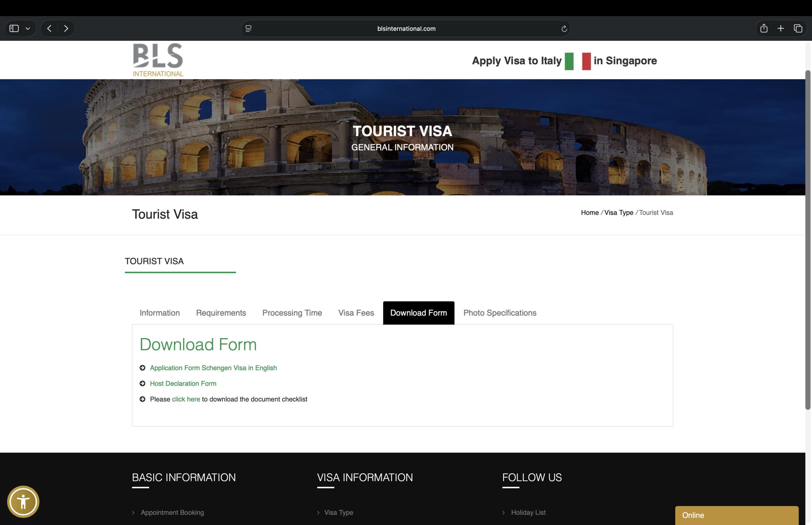
Task: Reload the current page
Action: (564, 28)
